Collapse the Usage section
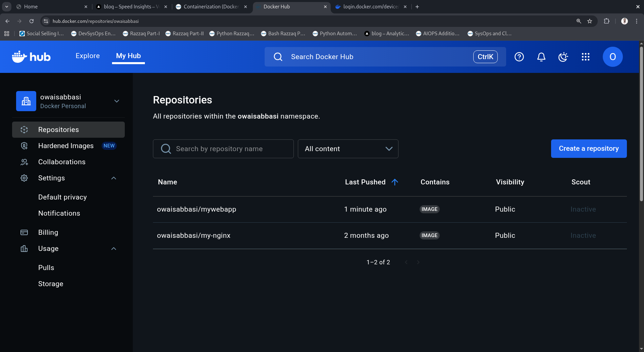 click(x=113, y=249)
